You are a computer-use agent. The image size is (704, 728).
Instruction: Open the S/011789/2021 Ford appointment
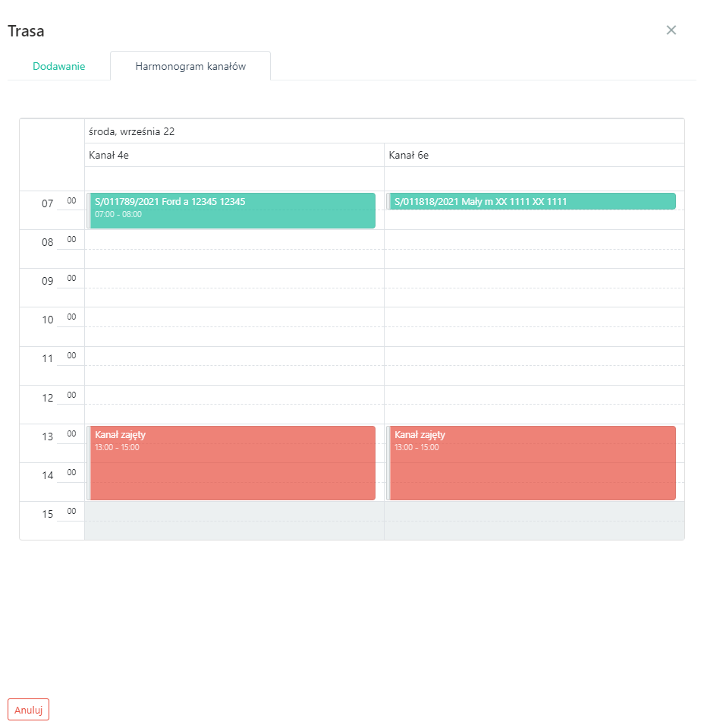[x=232, y=210]
